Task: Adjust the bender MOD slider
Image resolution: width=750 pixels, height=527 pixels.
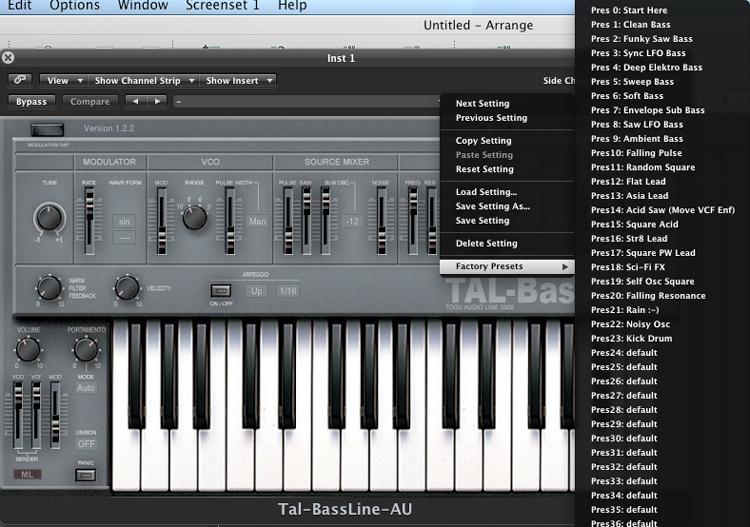Action: [x=55, y=415]
